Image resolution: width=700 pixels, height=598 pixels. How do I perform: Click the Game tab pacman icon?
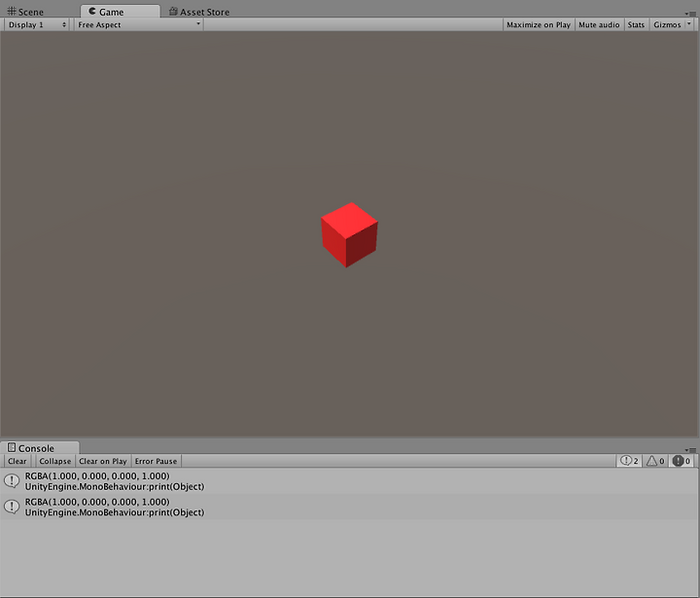(x=92, y=11)
